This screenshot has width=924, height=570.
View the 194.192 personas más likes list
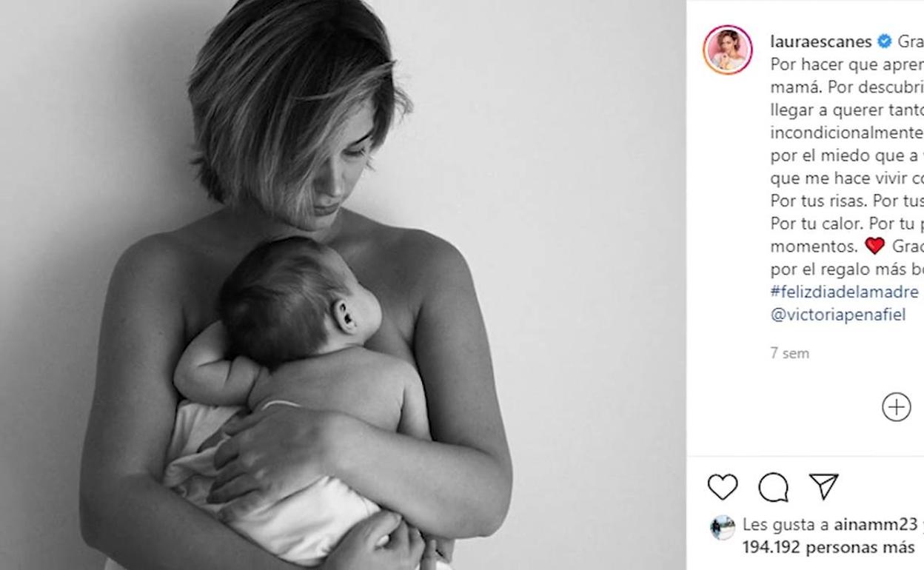click(x=829, y=548)
